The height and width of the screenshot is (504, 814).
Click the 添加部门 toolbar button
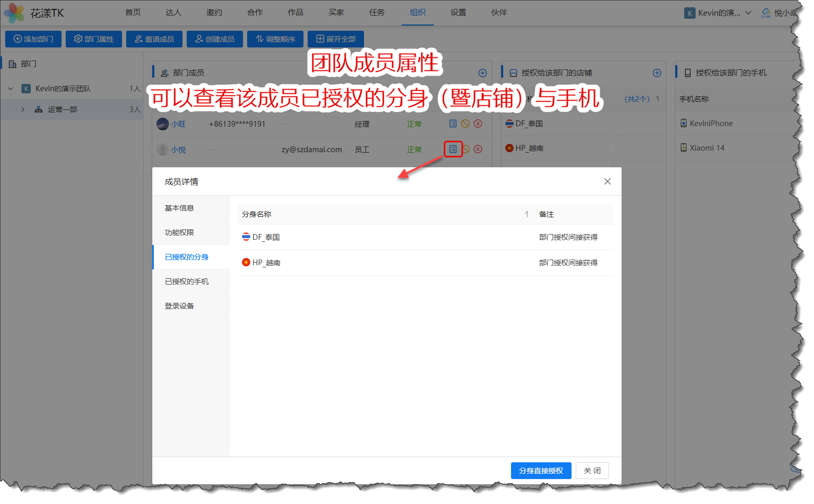33,39
